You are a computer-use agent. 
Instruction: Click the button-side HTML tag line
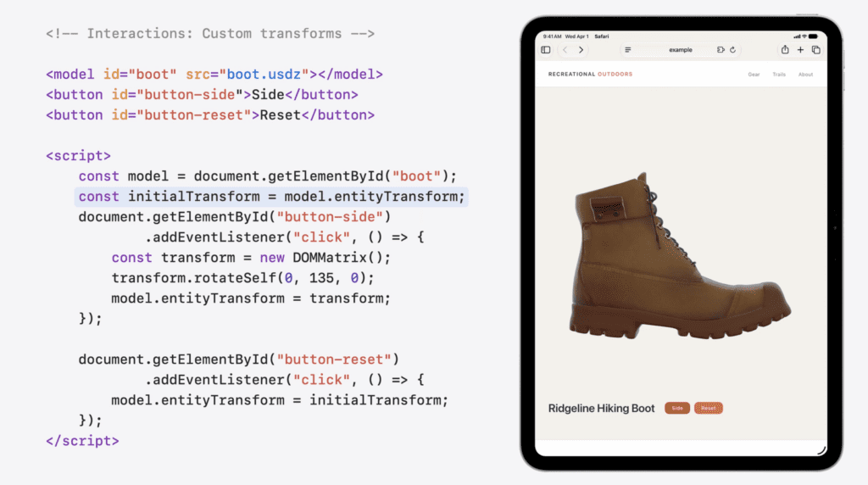(x=202, y=95)
